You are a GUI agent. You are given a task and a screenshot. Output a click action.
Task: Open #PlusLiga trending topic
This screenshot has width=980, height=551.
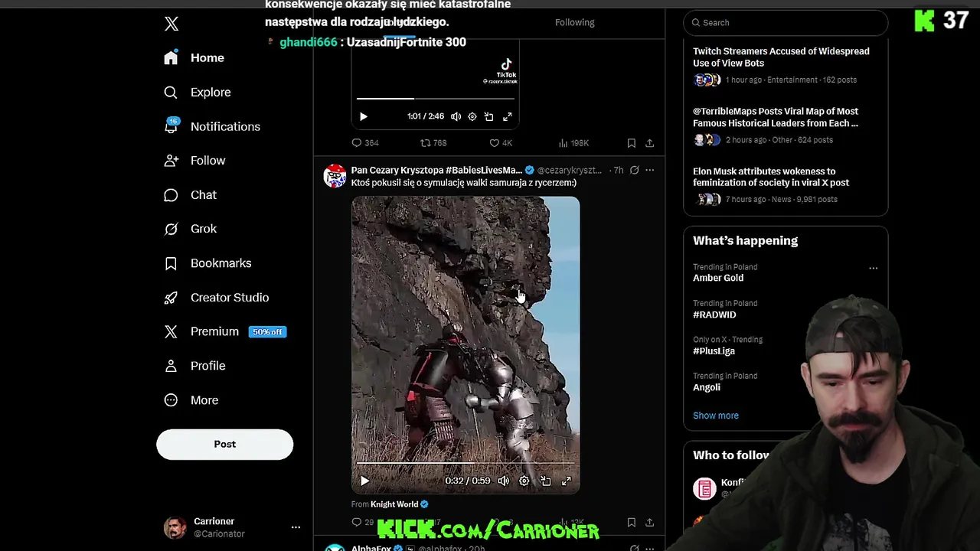click(714, 350)
